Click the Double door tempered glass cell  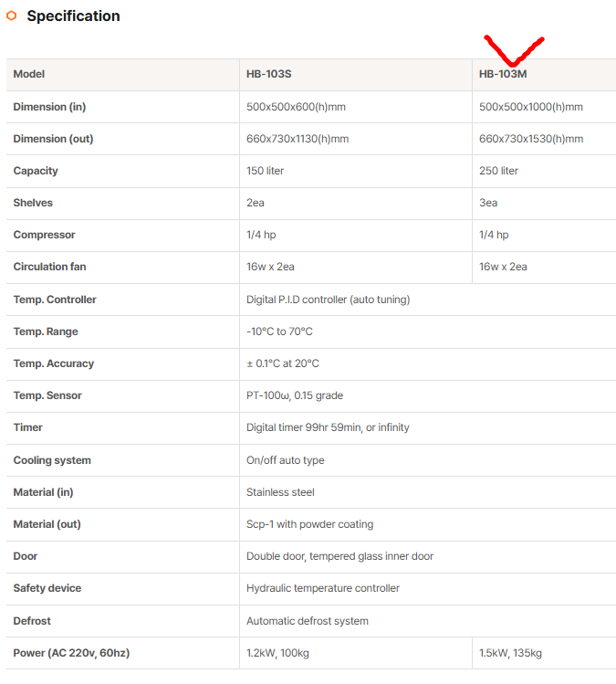click(339, 556)
